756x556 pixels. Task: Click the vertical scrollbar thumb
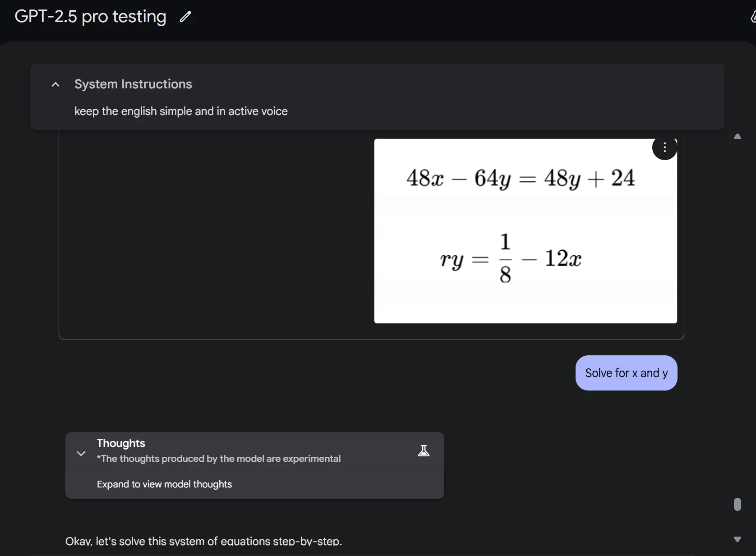[x=738, y=504]
